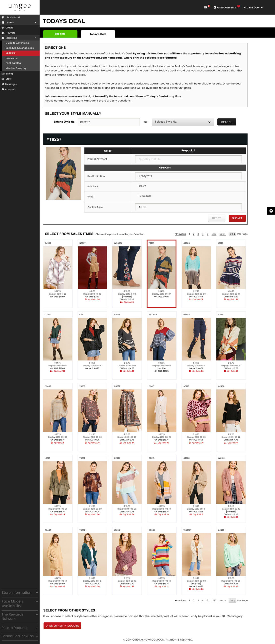Click the mail envelope icon in header
The image size is (275, 644).
205,7
